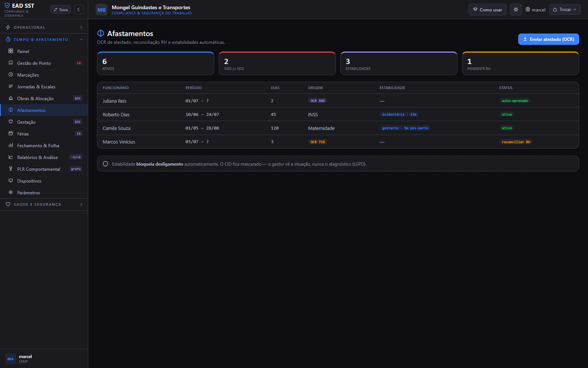Click the Parâmetros gear icon
Screen dimensions: 588x368
pyautogui.click(x=11, y=192)
